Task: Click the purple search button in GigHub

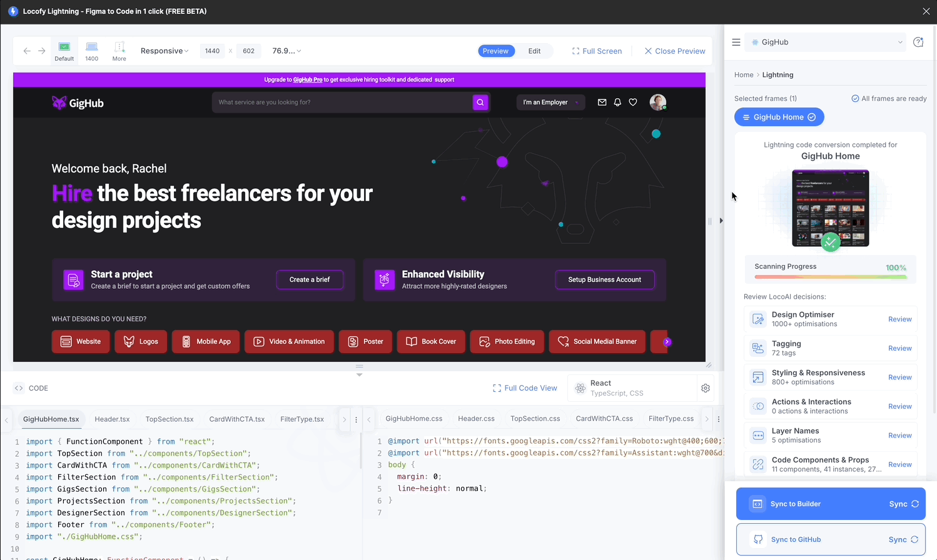Action: pyautogui.click(x=480, y=102)
